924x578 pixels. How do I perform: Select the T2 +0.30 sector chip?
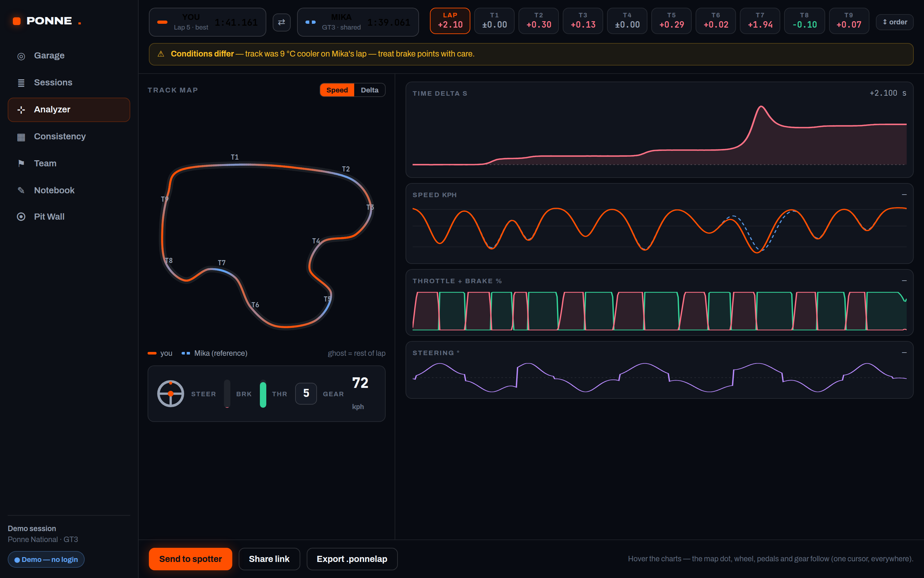tap(538, 21)
